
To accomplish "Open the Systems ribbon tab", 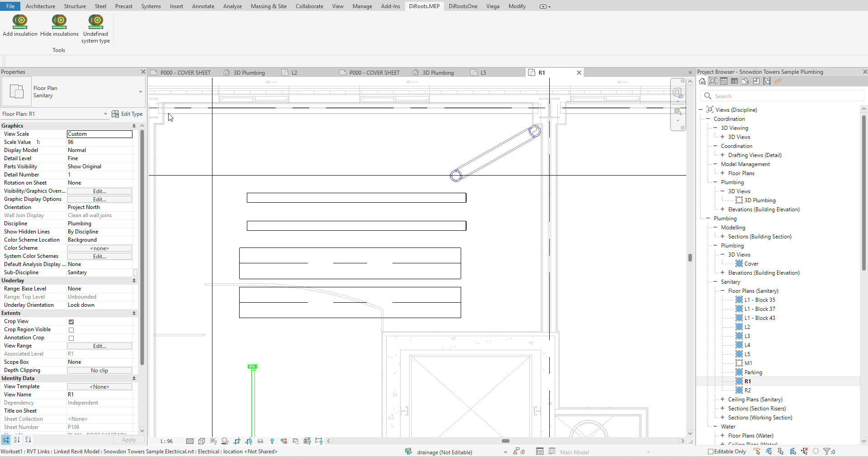I will (x=151, y=6).
